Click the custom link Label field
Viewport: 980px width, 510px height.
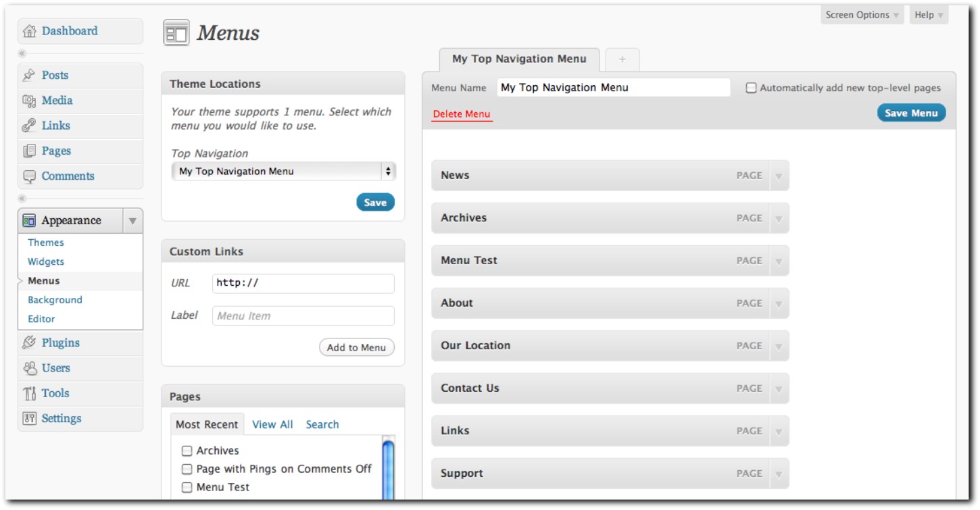click(303, 316)
